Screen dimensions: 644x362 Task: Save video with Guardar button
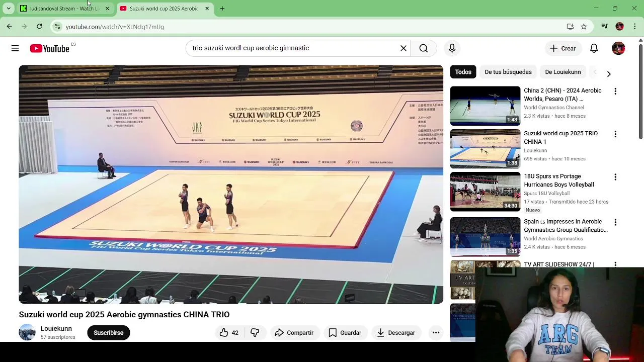click(345, 333)
